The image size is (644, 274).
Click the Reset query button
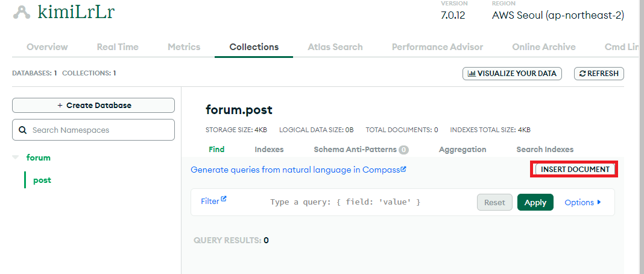pyautogui.click(x=494, y=202)
